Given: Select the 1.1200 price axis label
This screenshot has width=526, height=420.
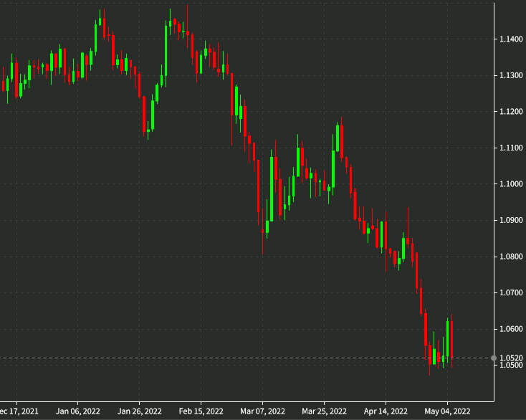Looking at the screenshot, I should [511, 112].
